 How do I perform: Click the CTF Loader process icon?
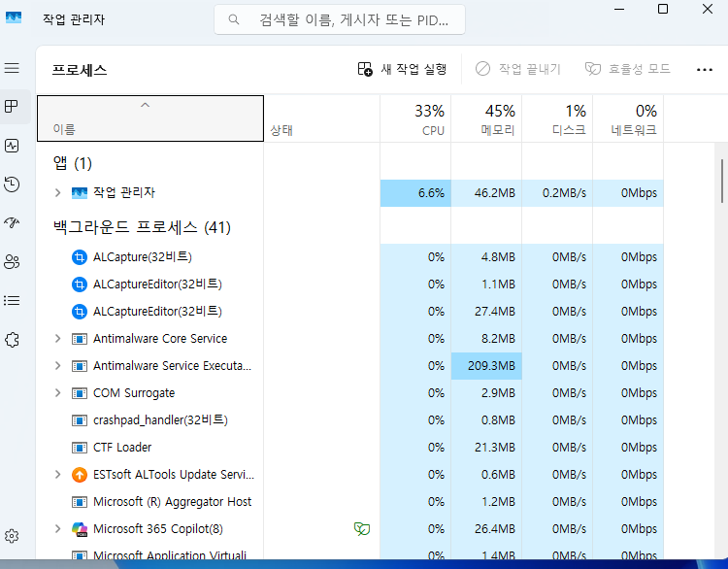click(x=80, y=448)
